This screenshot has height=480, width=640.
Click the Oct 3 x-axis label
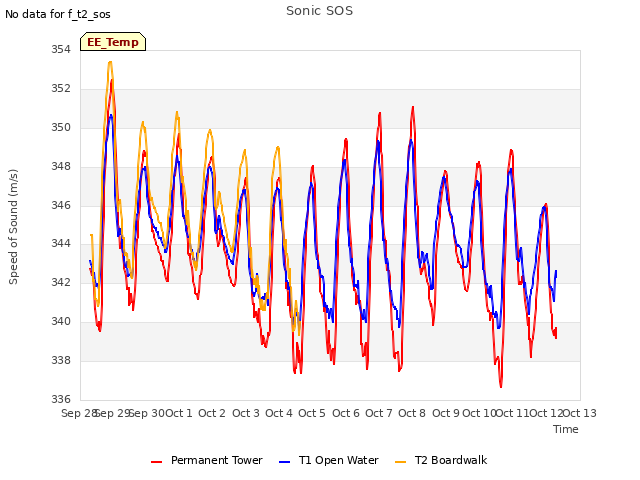(246, 413)
